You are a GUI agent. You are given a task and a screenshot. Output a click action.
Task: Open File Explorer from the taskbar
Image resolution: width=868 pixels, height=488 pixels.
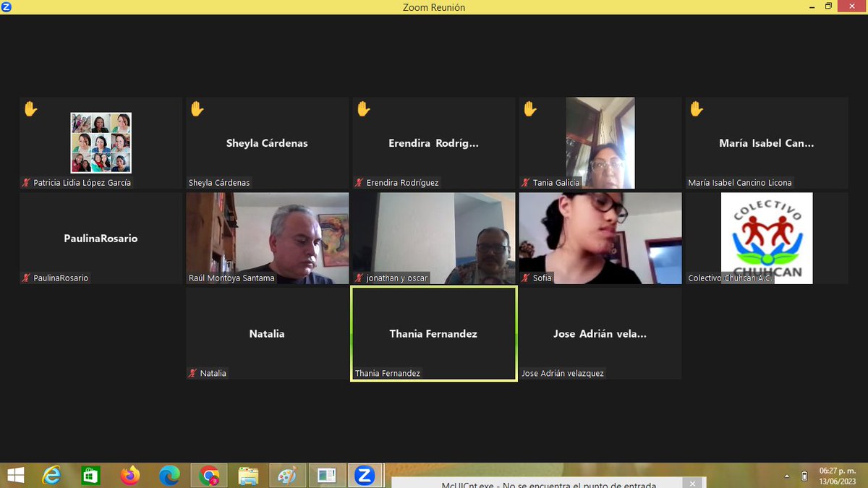click(x=248, y=475)
